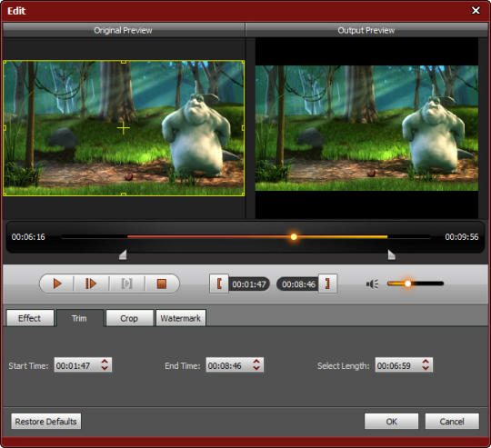The width and height of the screenshot is (491, 448).
Task: Set trim start with left bracket icon
Action: 219,284
